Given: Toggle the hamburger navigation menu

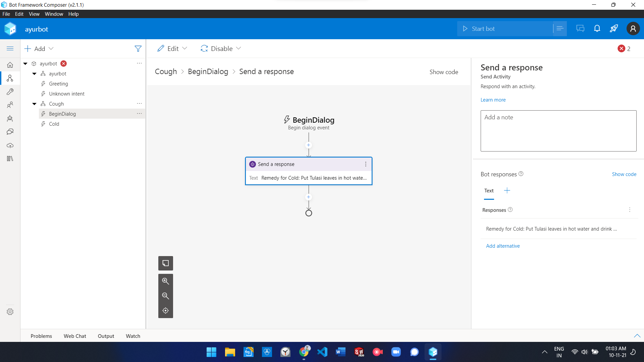Looking at the screenshot, I should pos(10,49).
